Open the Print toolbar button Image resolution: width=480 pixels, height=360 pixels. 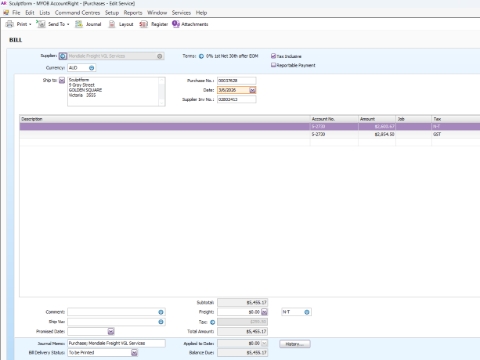pyautogui.click(x=19, y=24)
